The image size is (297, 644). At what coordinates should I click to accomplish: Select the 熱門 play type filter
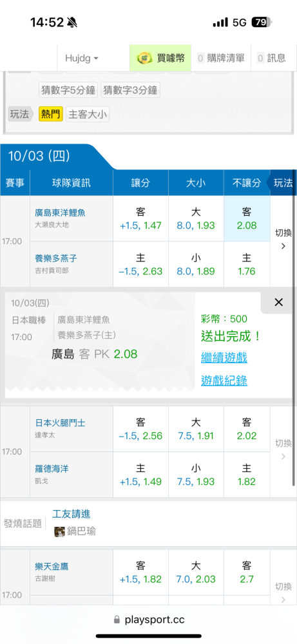[51, 114]
